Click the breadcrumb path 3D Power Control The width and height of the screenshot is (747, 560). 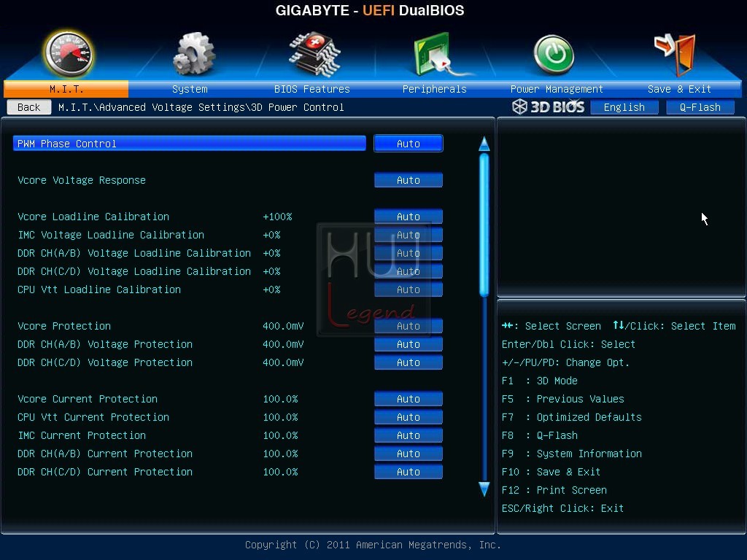point(298,107)
